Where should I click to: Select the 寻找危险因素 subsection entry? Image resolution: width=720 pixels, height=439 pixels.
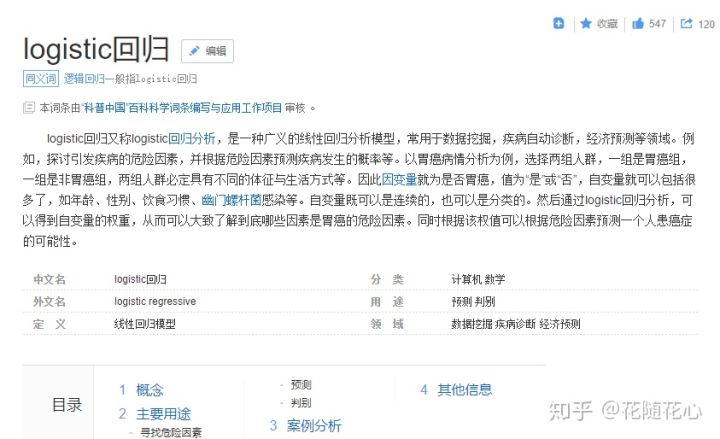pyautogui.click(x=170, y=432)
